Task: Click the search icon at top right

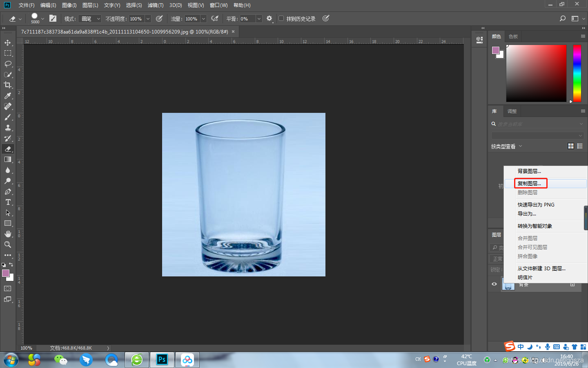Action: point(563,18)
